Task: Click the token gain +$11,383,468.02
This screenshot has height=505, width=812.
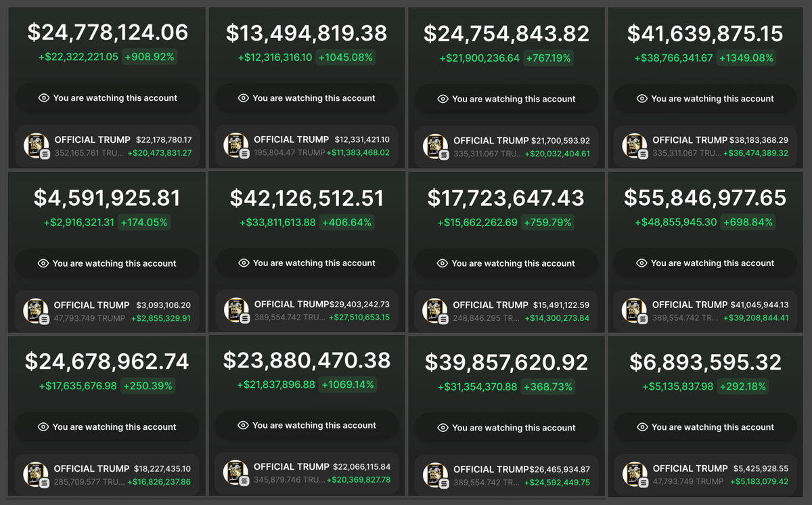Action: 358,153
